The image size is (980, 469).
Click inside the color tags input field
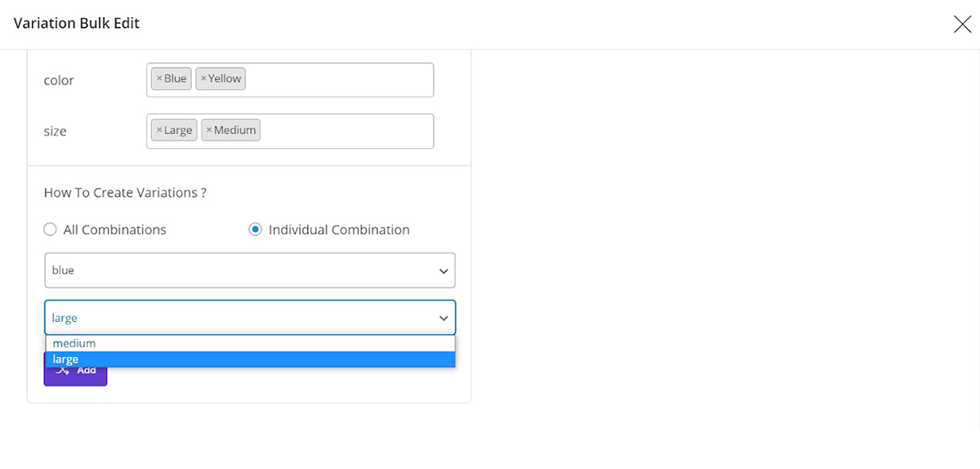click(x=339, y=80)
